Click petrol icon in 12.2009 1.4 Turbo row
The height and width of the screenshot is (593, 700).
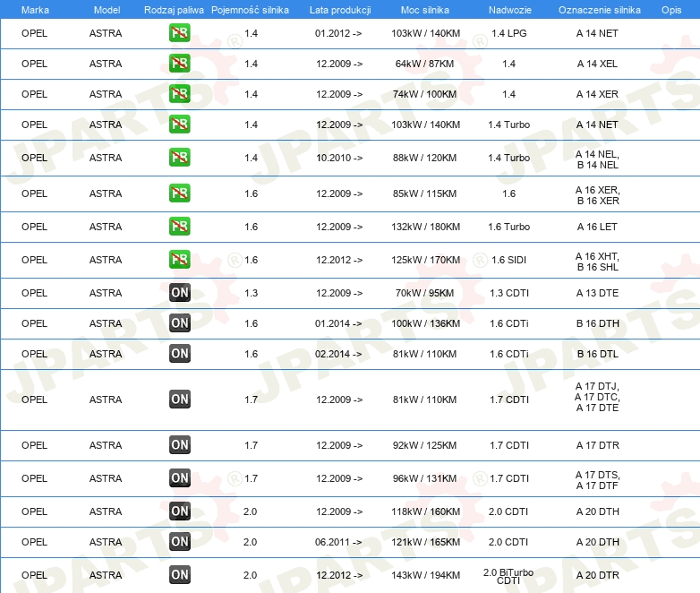(179, 125)
